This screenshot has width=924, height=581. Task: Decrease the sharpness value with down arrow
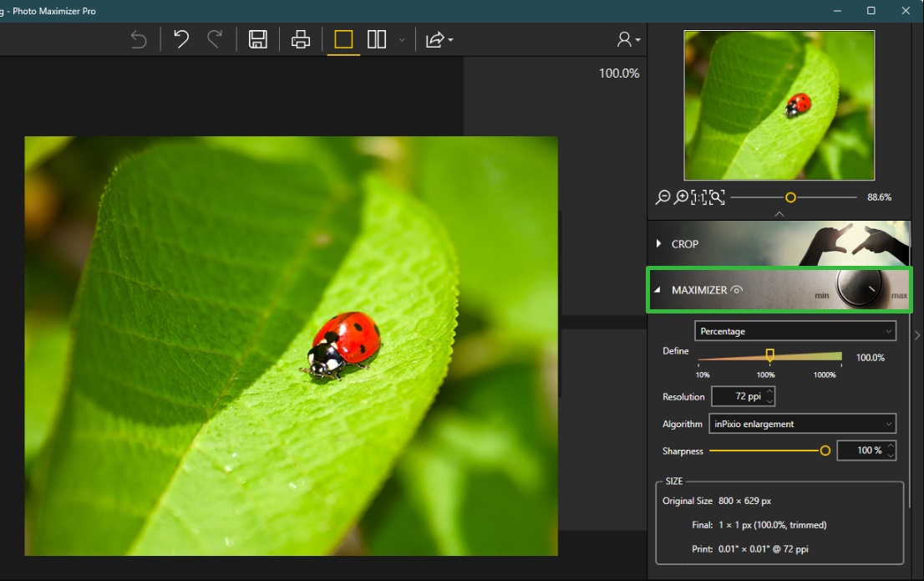[x=891, y=456]
